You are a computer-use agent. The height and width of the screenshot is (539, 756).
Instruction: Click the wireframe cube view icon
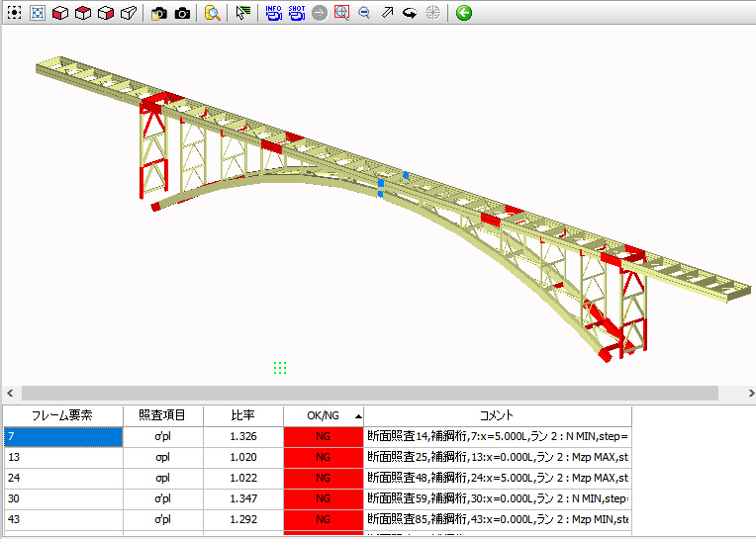tap(129, 13)
